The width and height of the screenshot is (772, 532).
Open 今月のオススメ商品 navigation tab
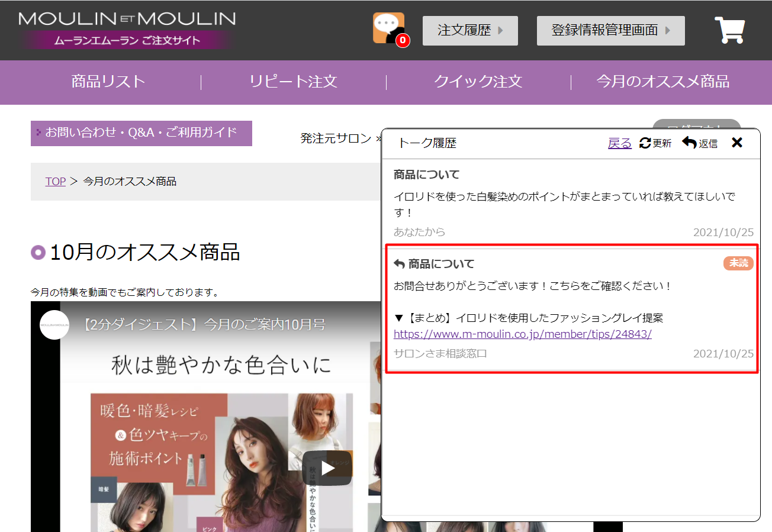pos(662,82)
